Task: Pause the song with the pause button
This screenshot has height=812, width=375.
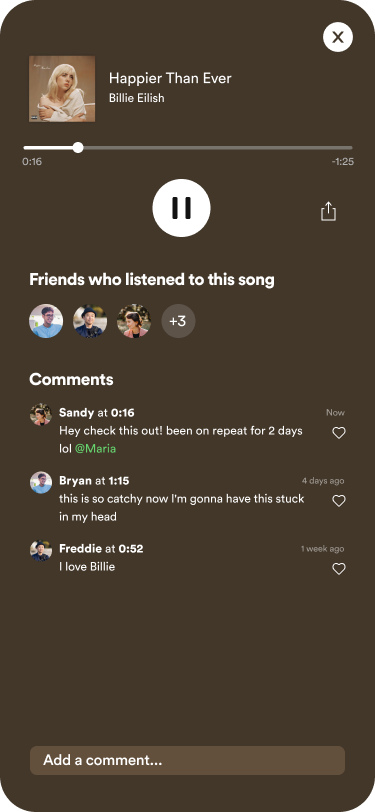Action: (181, 208)
